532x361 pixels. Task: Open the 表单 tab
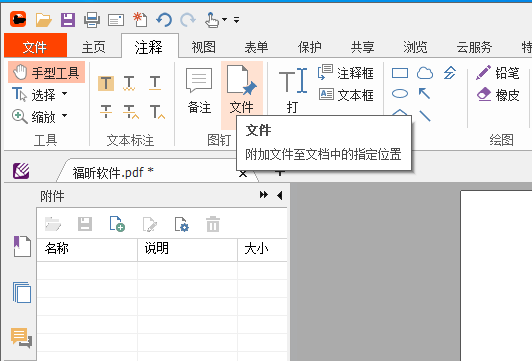(x=256, y=47)
